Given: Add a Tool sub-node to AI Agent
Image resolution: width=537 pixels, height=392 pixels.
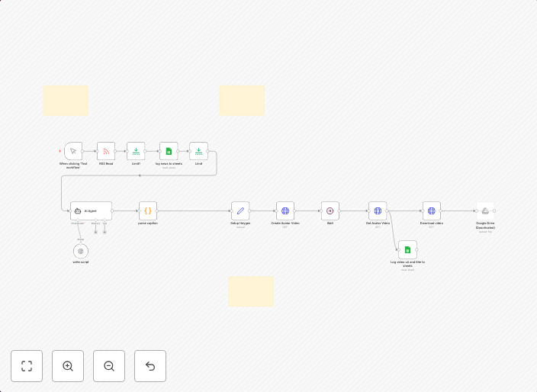Looking at the screenshot, I should [105, 232].
